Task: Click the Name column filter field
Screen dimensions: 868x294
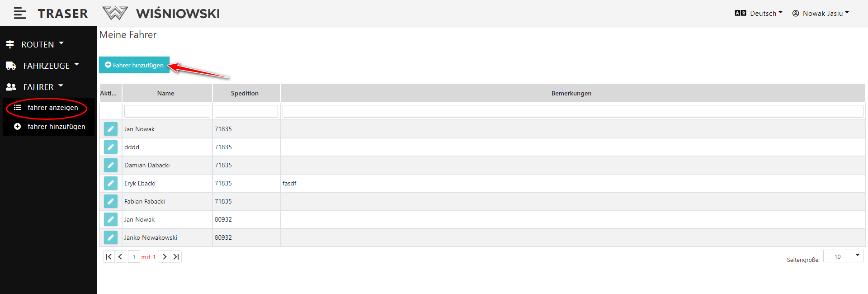Action: point(167,111)
